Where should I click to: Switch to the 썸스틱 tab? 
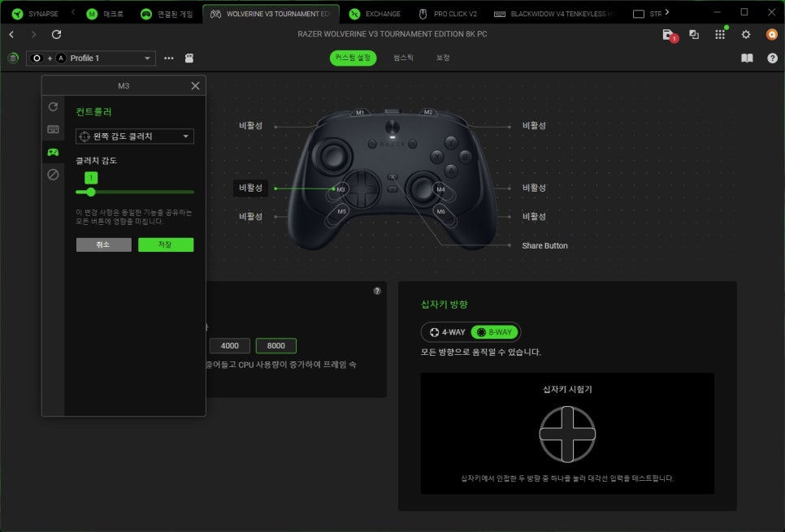point(403,58)
